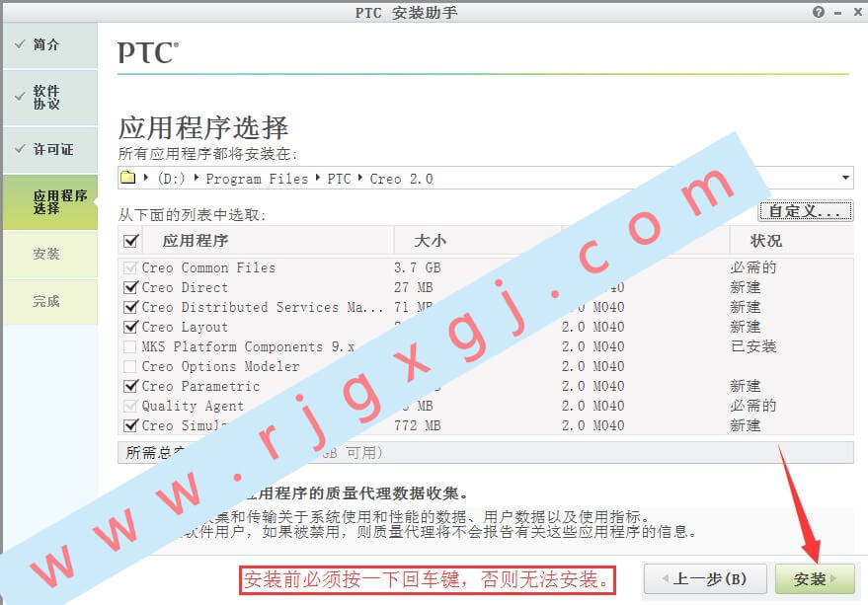Screen dimensions: 868x605
Task: Click the 772 MB size value
Action: pos(418,425)
